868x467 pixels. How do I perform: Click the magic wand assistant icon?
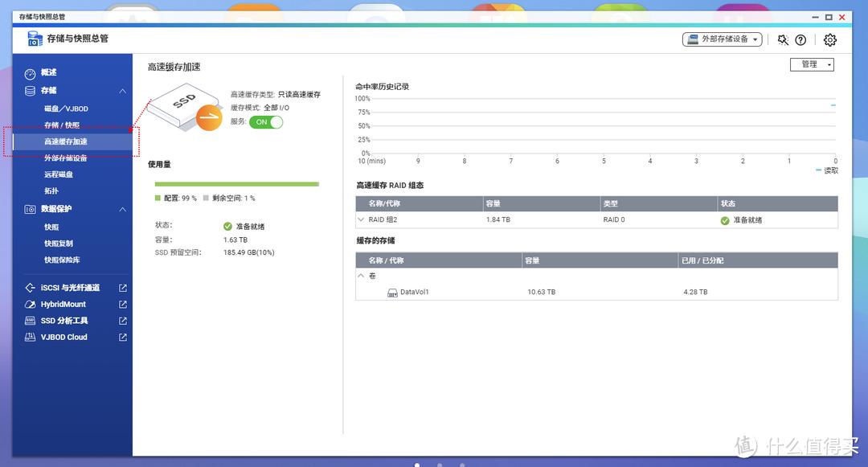pos(783,39)
